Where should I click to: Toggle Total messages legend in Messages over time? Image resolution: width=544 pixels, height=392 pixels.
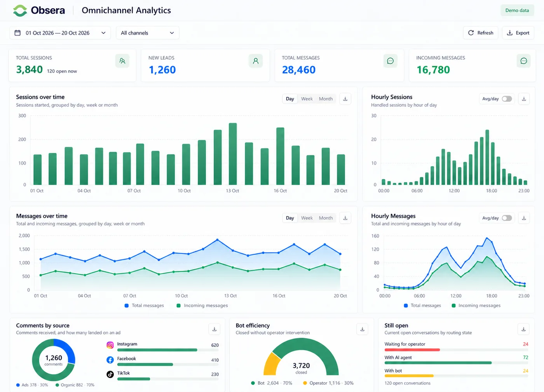(144, 306)
